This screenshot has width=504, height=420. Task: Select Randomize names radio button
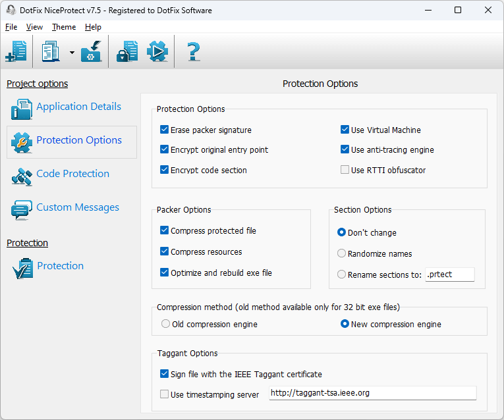[x=341, y=253]
